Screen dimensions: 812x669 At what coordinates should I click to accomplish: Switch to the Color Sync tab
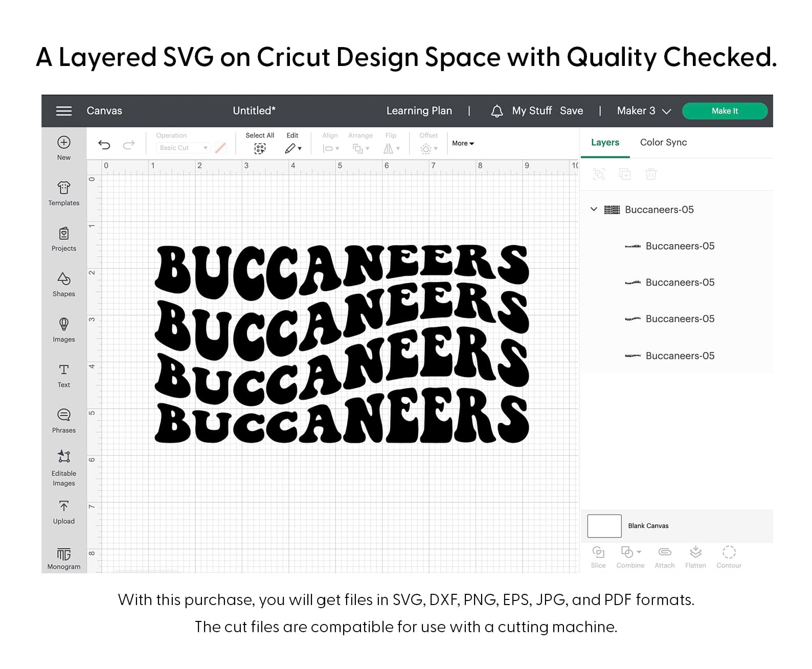coord(663,143)
